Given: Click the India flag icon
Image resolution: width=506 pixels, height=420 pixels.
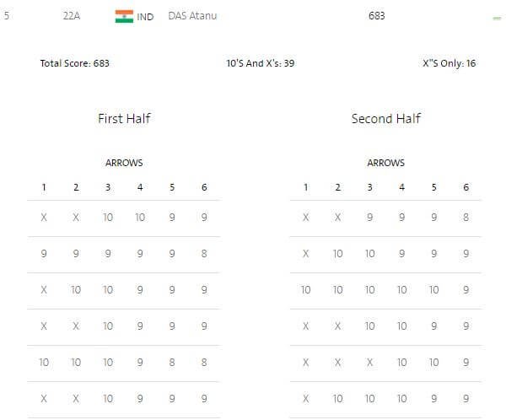Looking at the screenshot, I should 124,17.
